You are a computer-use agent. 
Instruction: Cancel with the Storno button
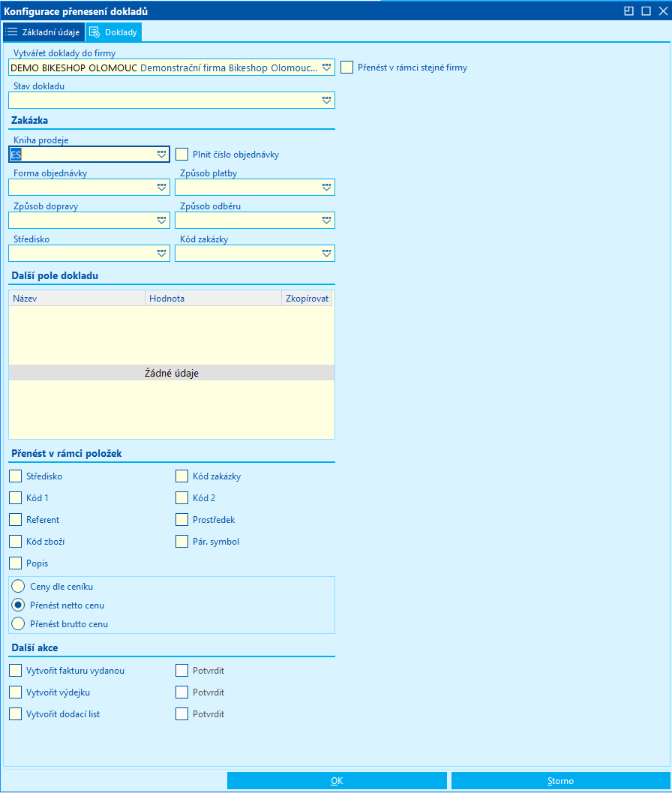coord(560,781)
